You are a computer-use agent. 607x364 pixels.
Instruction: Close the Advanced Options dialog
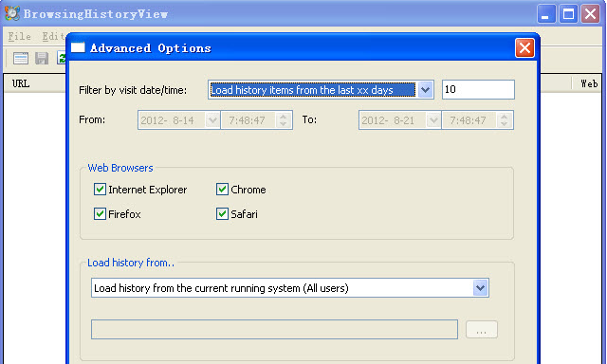pos(524,48)
